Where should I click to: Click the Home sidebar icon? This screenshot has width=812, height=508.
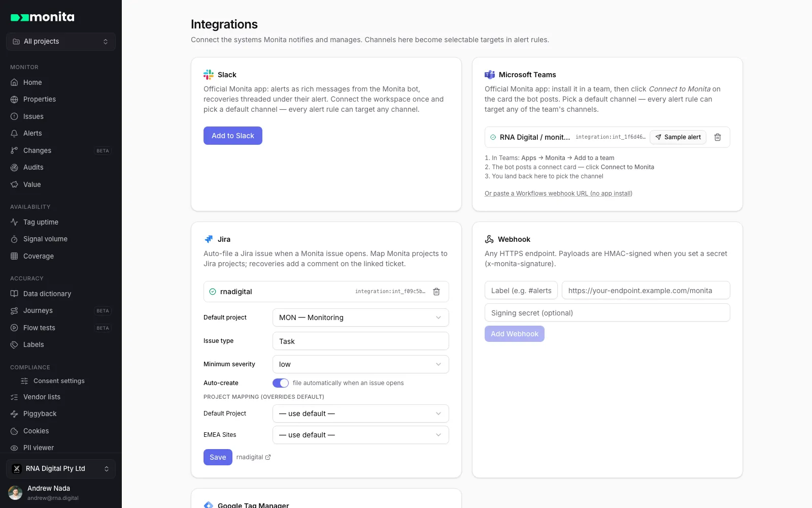14,82
